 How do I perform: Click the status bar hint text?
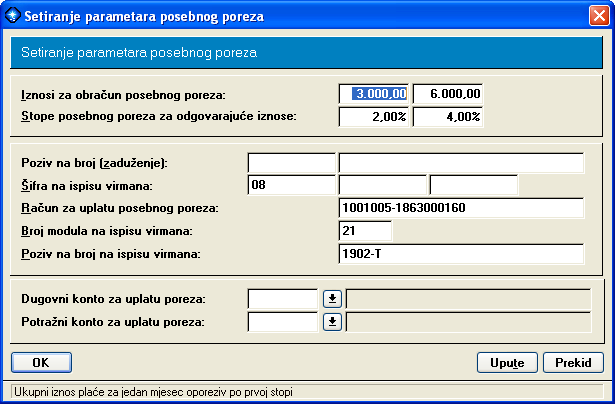click(153, 392)
